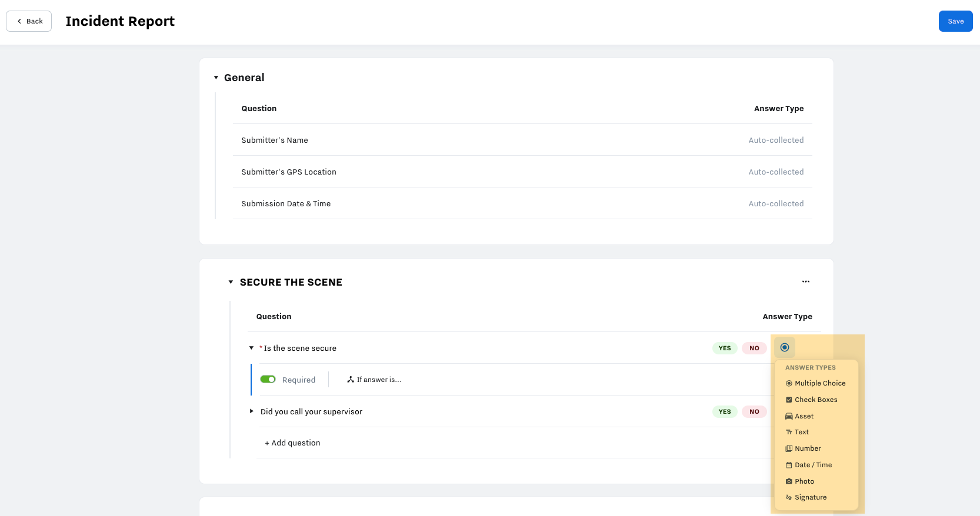Expand 'Did you call your supervisor' question
The height and width of the screenshot is (516, 980).
[252, 411]
